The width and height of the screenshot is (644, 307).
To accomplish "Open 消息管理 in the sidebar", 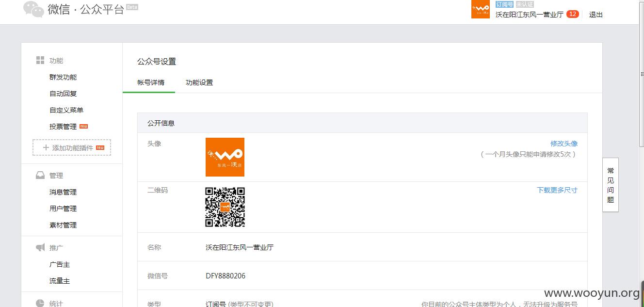I will [63, 192].
